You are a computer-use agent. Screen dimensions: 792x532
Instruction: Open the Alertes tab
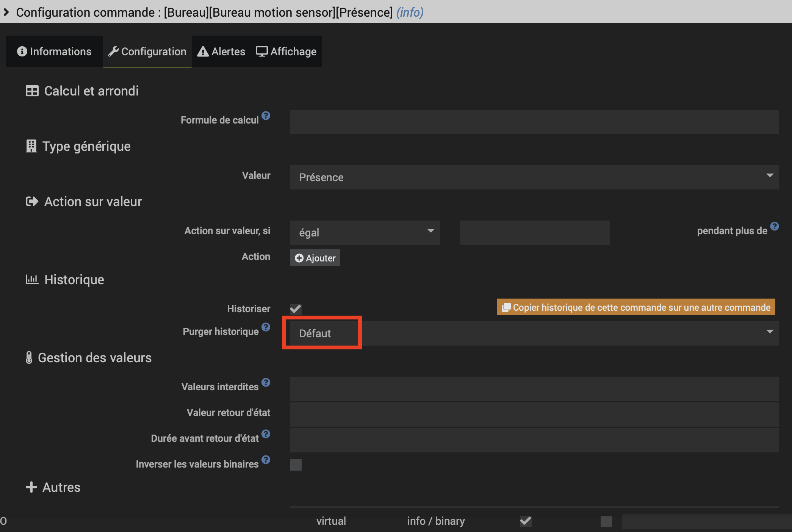221,52
